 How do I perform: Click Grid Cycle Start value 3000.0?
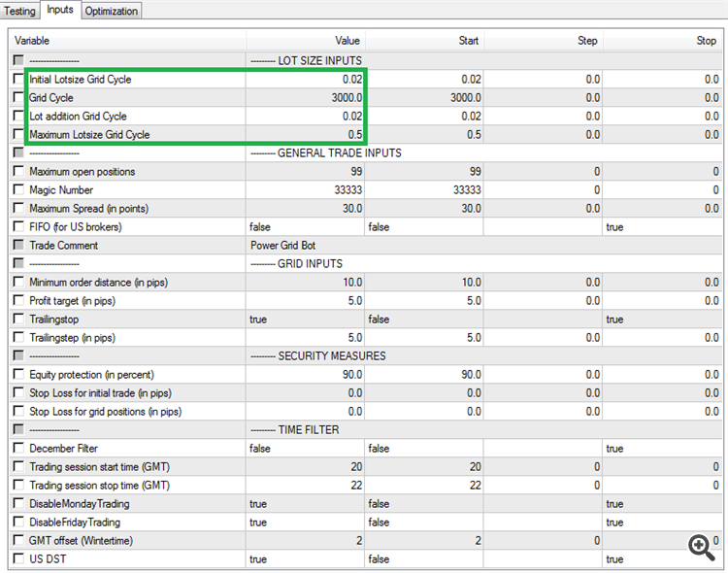pyautogui.click(x=424, y=97)
